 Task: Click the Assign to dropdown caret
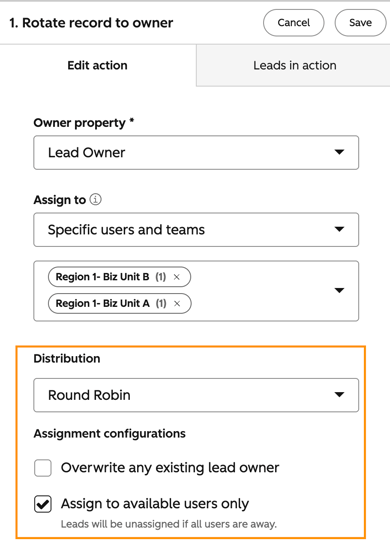pyautogui.click(x=339, y=229)
